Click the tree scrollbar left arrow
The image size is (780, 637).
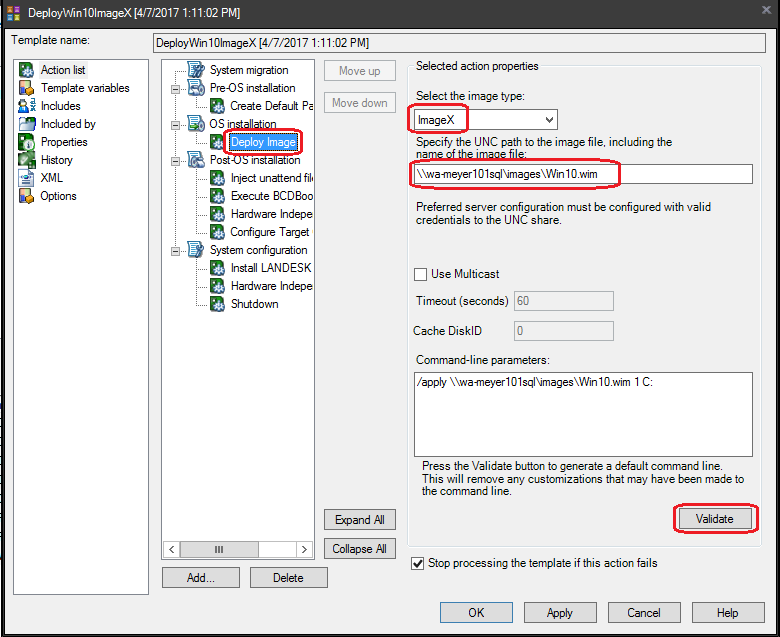pyautogui.click(x=172, y=549)
